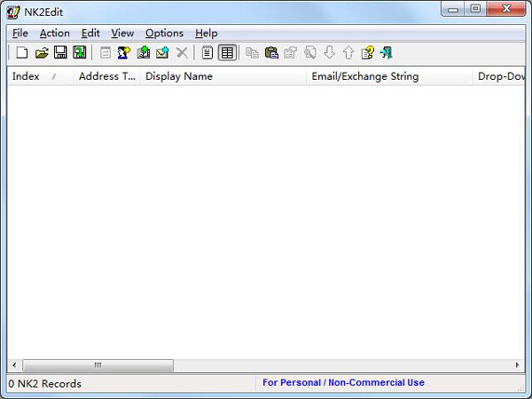Open the File menu
Viewport: 532px width, 399px height.
point(20,34)
